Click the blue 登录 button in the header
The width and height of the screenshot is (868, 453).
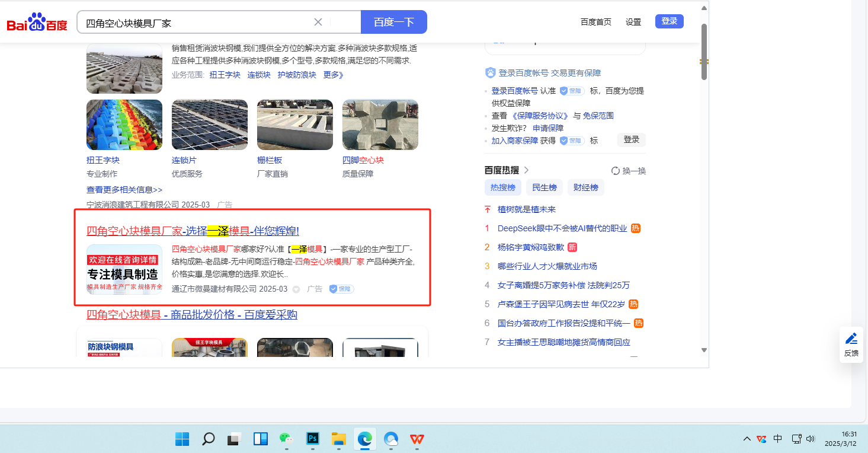tap(670, 21)
